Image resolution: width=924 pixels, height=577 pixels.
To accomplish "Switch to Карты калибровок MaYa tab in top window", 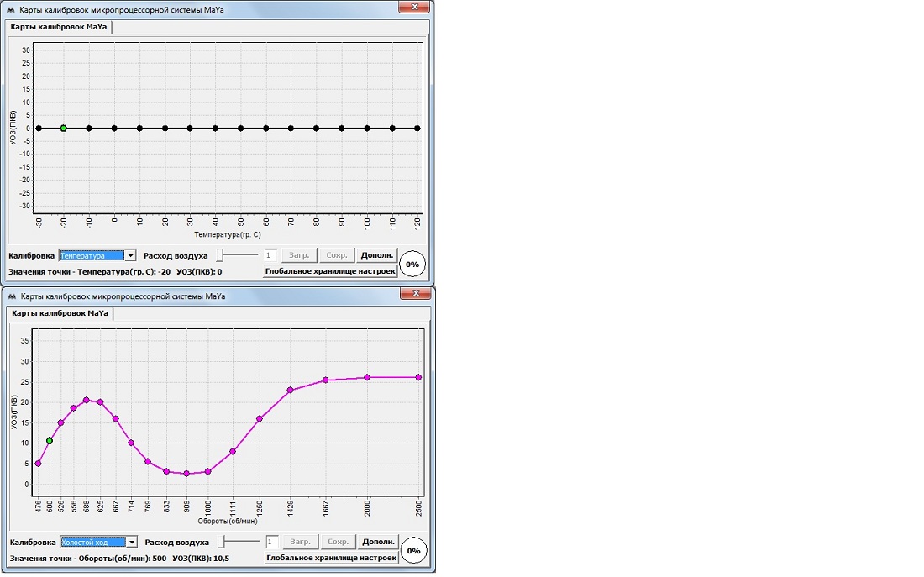I will point(59,27).
